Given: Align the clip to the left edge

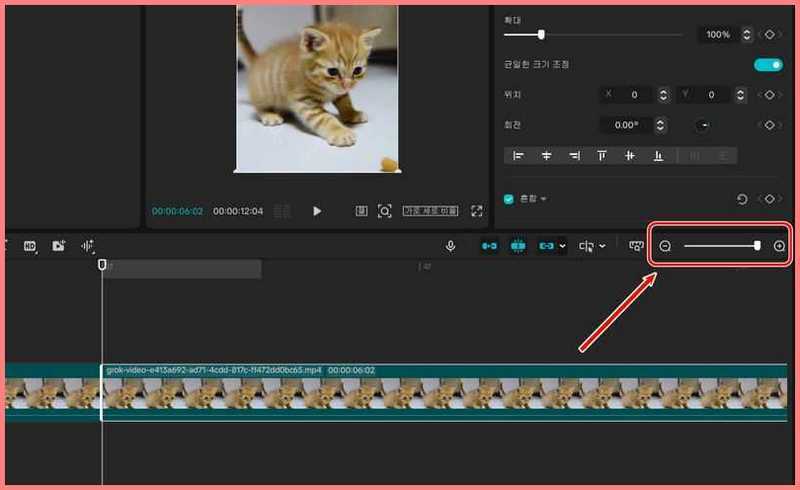Looking at the screenshot, I should coord(518,155).
